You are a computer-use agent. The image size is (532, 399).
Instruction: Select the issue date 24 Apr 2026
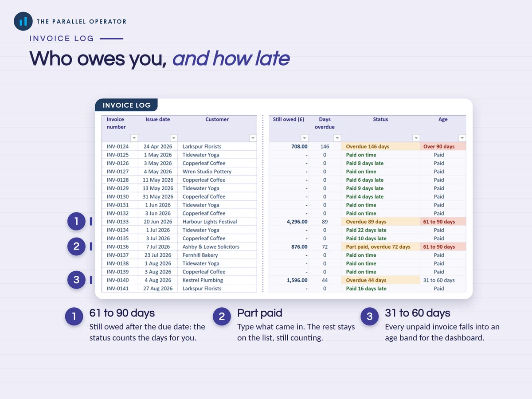(x=158, y=146)
